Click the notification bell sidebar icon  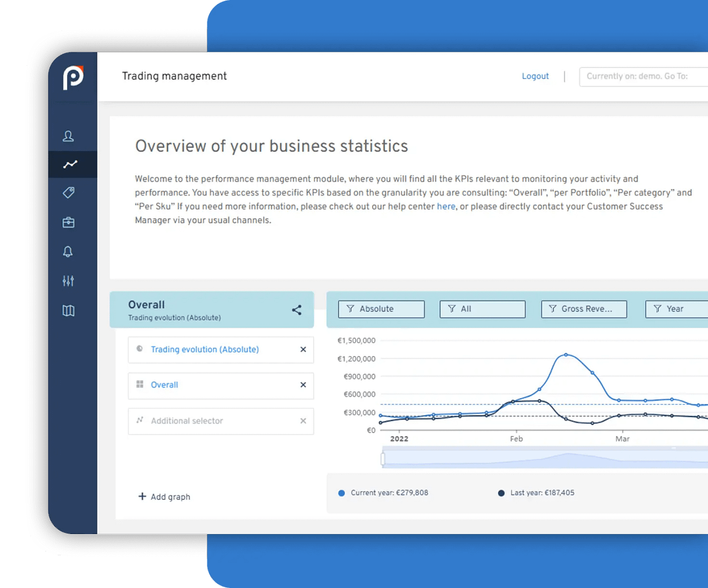[68, 252]
